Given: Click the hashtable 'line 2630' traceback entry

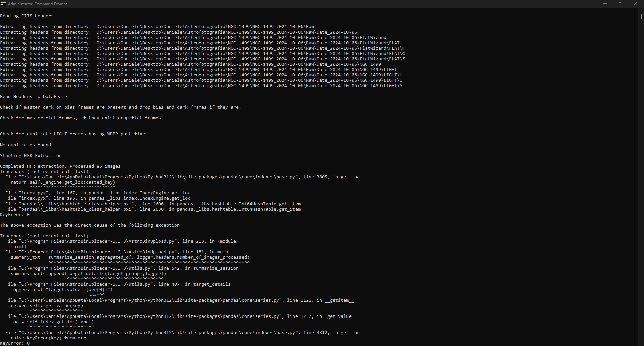Looking at the screenshot, I should coord(153,209).
